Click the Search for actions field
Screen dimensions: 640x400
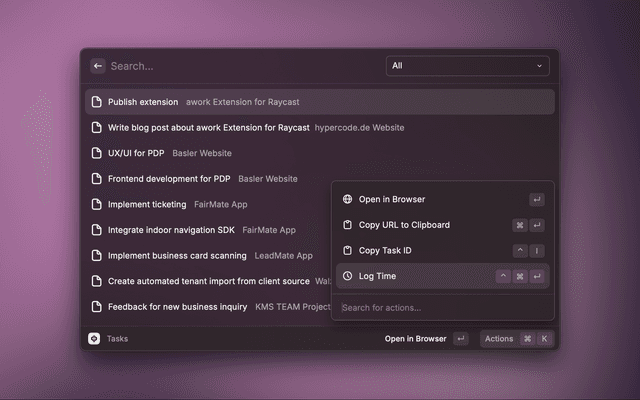pyautogui.click(x=440, y=307)
